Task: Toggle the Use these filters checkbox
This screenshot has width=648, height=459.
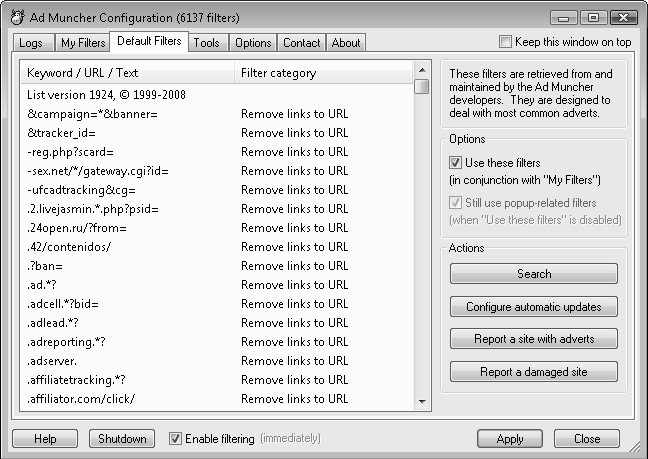Action: pos(455,162)
